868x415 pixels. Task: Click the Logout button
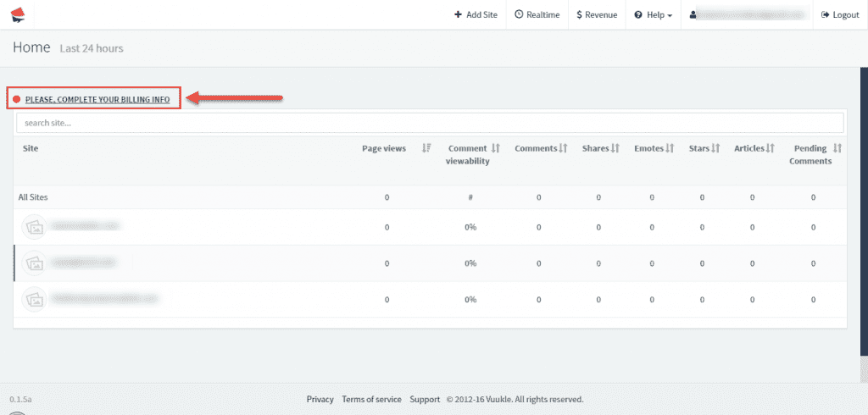pos(840,15)
